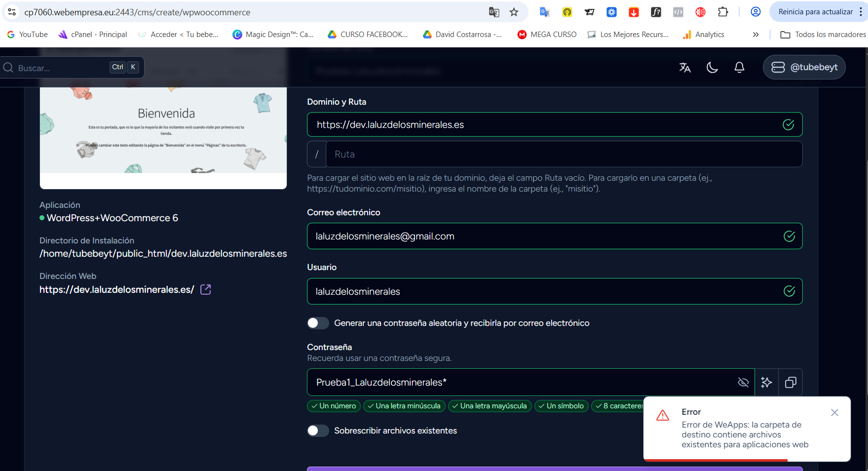Open the Analytics bookmark
This screenshot has width=868, height=471.
click(x=704, y=35)
